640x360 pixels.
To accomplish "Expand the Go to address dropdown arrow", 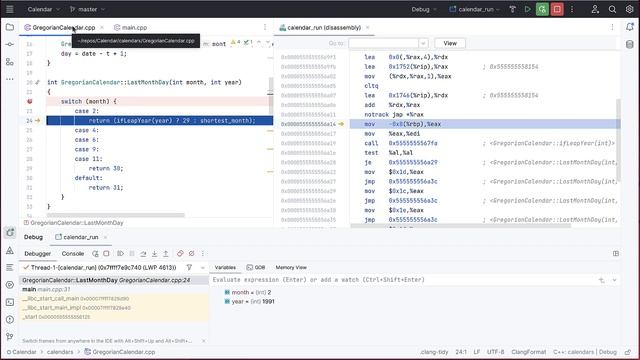I will [x=423, y=43].
